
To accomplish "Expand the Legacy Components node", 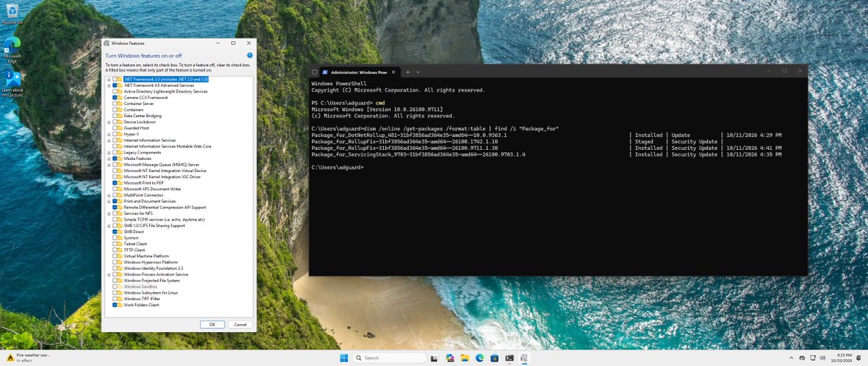I will point(109,153).
